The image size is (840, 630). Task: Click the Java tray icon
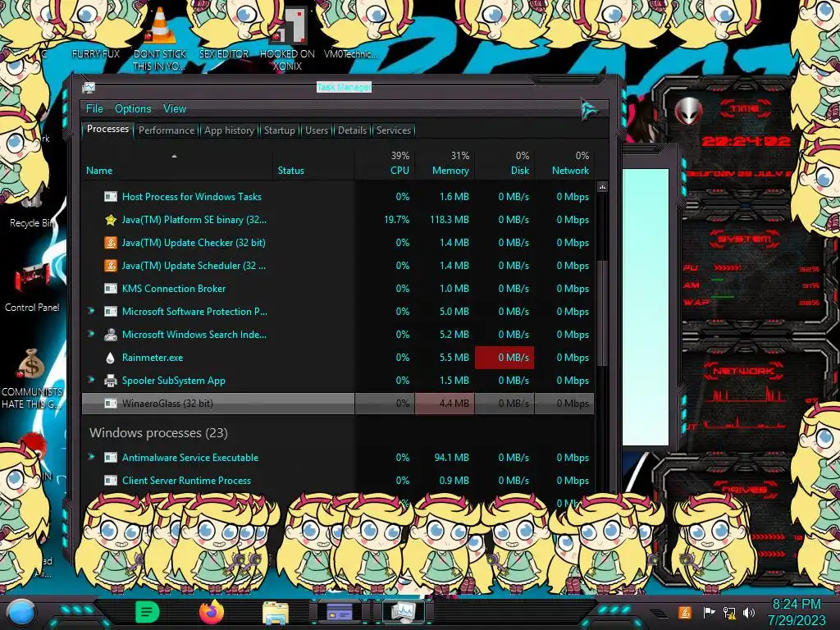click(x=684, y=612)
